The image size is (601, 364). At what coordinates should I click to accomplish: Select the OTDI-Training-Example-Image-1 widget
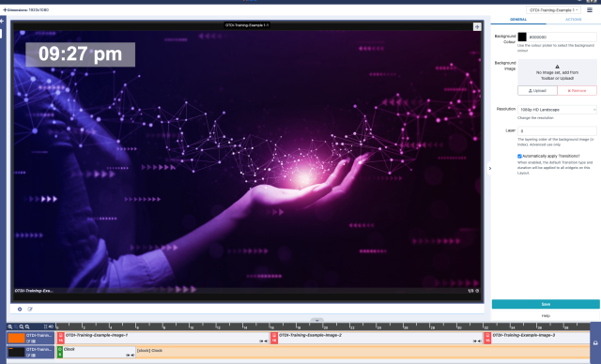click(163, 338)
